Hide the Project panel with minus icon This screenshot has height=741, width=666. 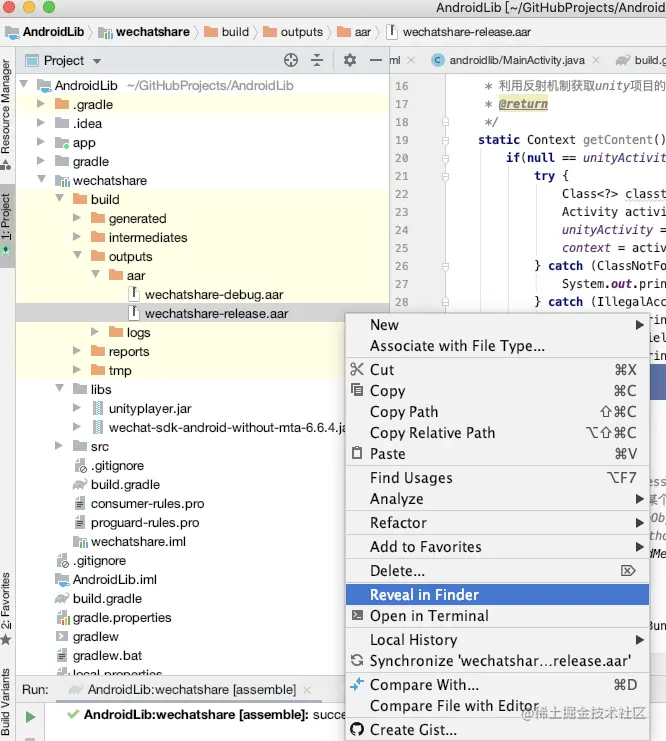[375, 60]
